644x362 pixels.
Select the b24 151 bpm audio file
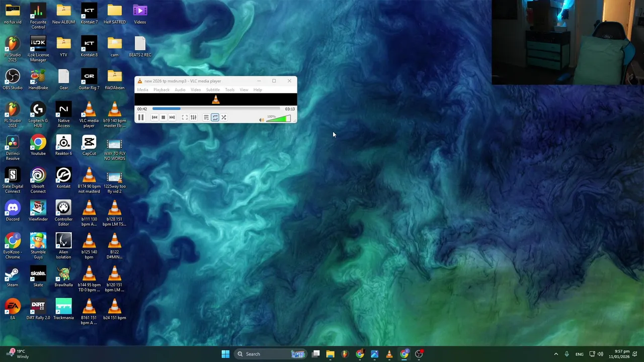click(115, 310)
